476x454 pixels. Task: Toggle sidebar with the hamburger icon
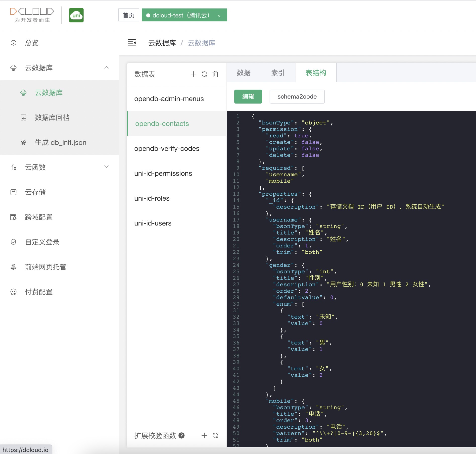tap(132, 43)
